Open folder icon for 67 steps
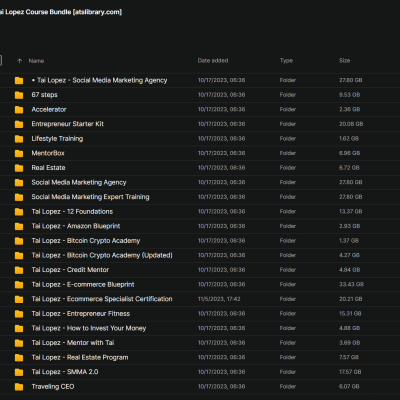This screenshot has width=400, height=400. pos(19,95)
